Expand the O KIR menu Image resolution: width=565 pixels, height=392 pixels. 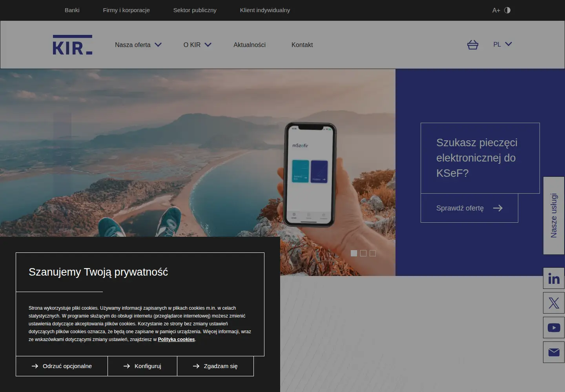(197, 45)
